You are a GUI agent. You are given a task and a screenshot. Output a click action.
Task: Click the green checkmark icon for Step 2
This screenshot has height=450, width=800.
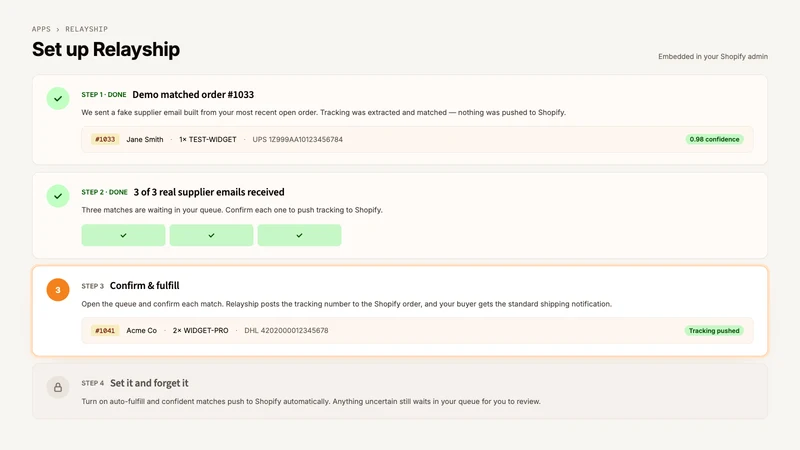pyautogui.click(x=58, y=196)
